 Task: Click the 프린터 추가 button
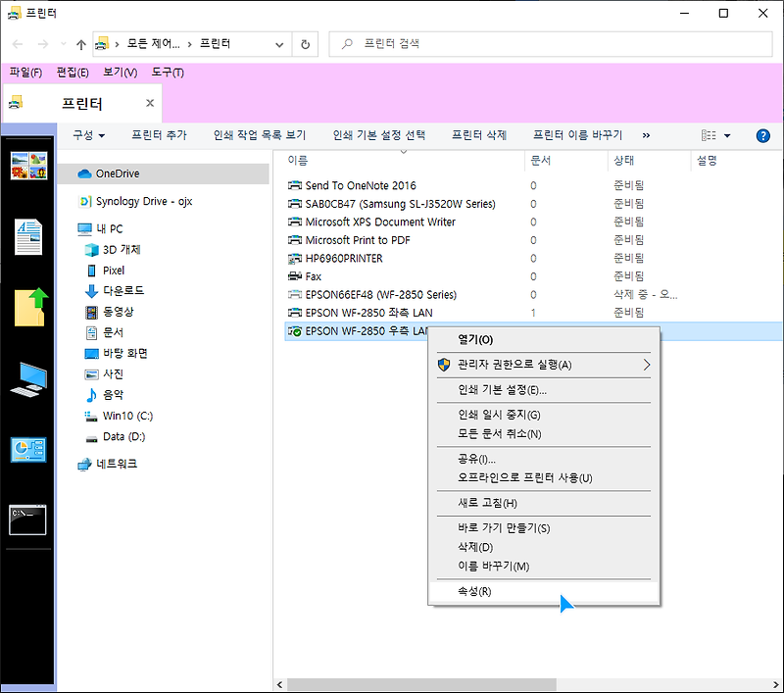(159, 135)
